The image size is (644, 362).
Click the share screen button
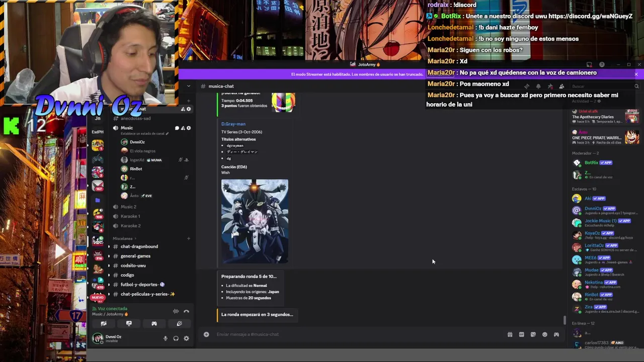129,324
